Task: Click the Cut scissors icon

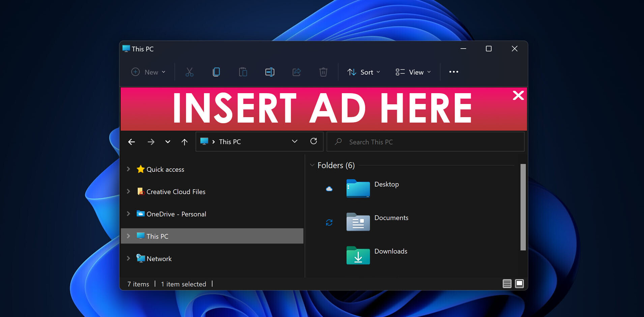Action: [x=189, y=72]
